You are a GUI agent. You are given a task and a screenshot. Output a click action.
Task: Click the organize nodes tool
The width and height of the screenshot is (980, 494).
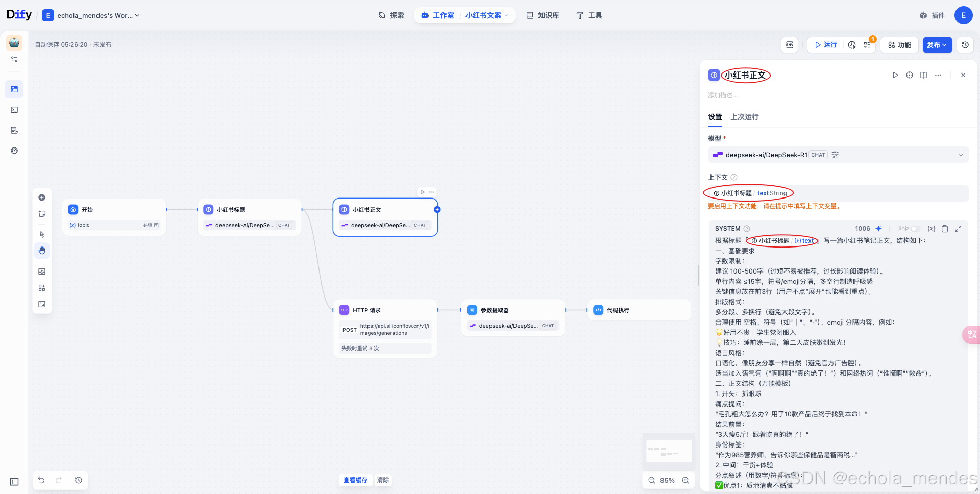click(x=42, y=288)
